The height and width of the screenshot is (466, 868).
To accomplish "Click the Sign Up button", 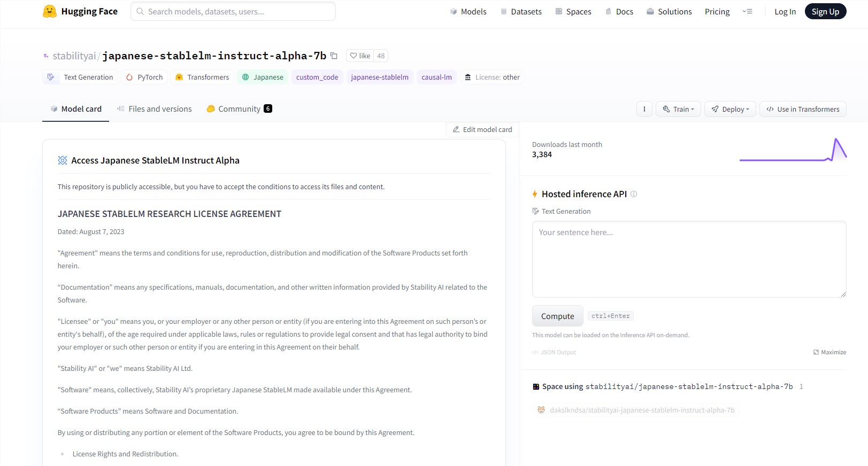I will (x=825, y=11).
